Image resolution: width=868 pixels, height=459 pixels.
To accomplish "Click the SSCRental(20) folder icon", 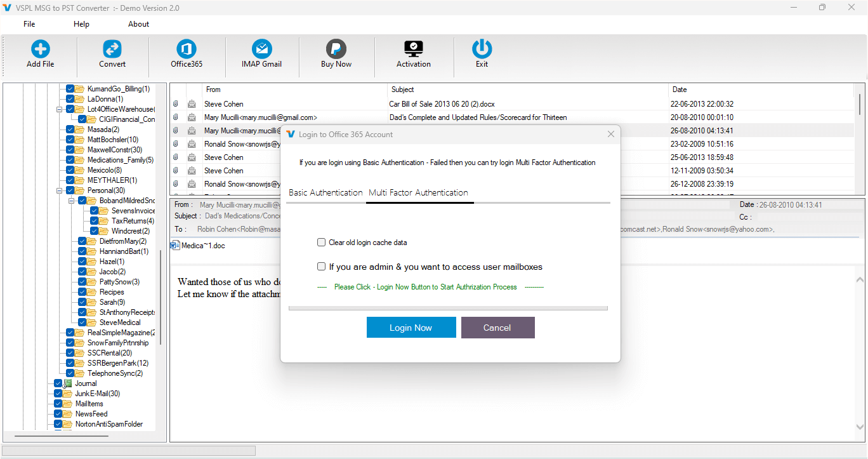I will point(80,353).
